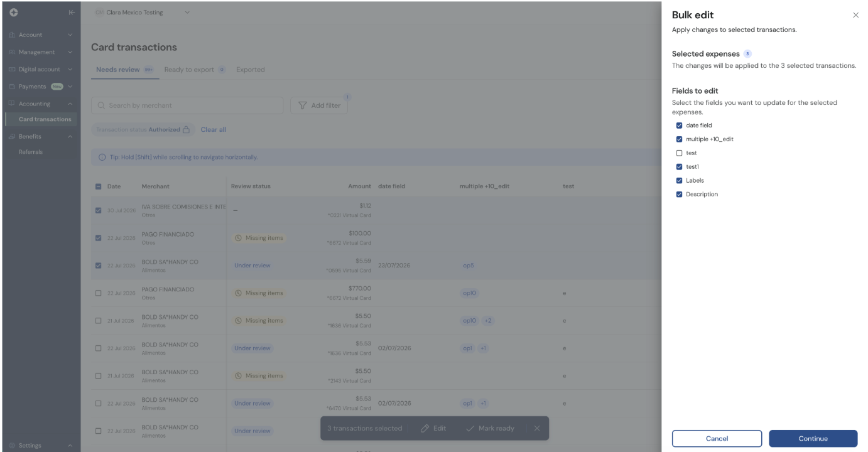Screen dimensions: 868x452
Task: Close the Bulk edit panel
Action: 855,15
